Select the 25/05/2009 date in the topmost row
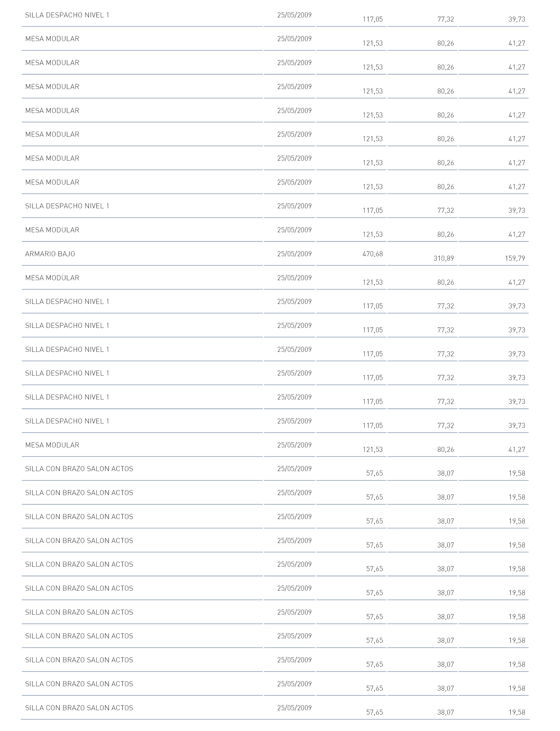The width and height of the screenshot is (560, 731). 294,15
